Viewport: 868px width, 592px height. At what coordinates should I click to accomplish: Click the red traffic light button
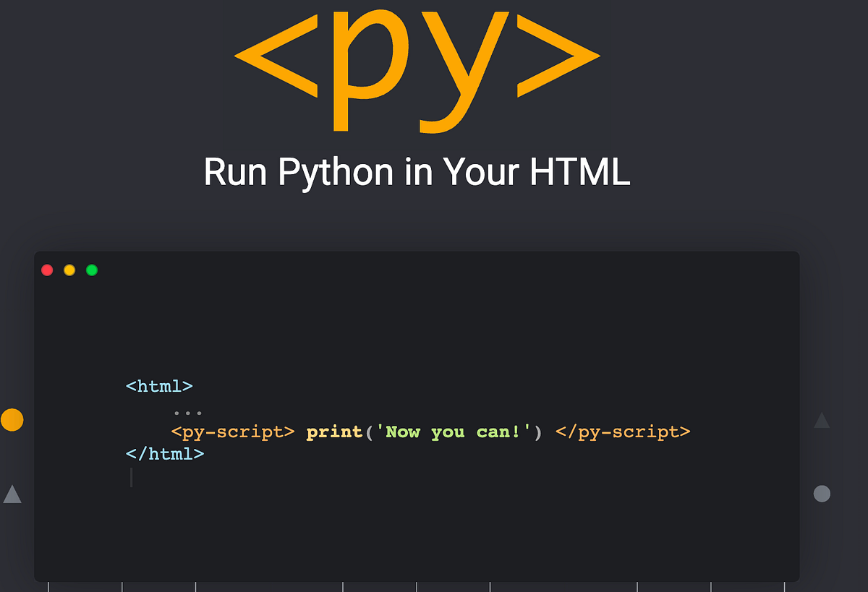click(x=47, y=270)
